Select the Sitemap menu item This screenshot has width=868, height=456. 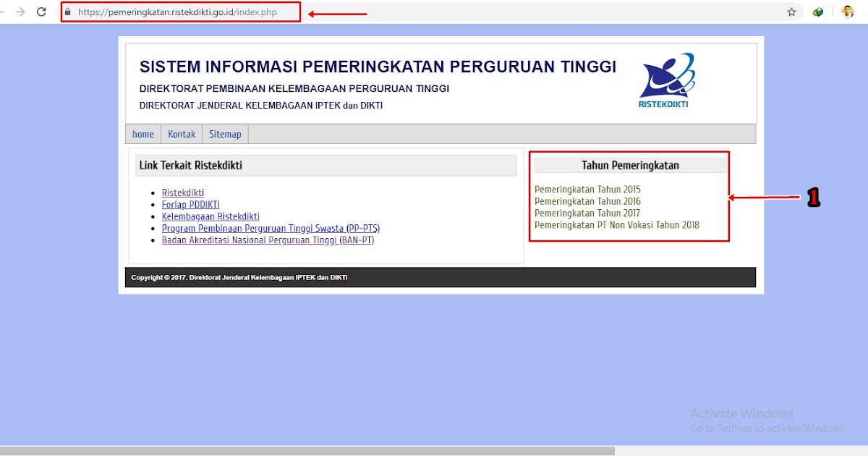(224, 134)
